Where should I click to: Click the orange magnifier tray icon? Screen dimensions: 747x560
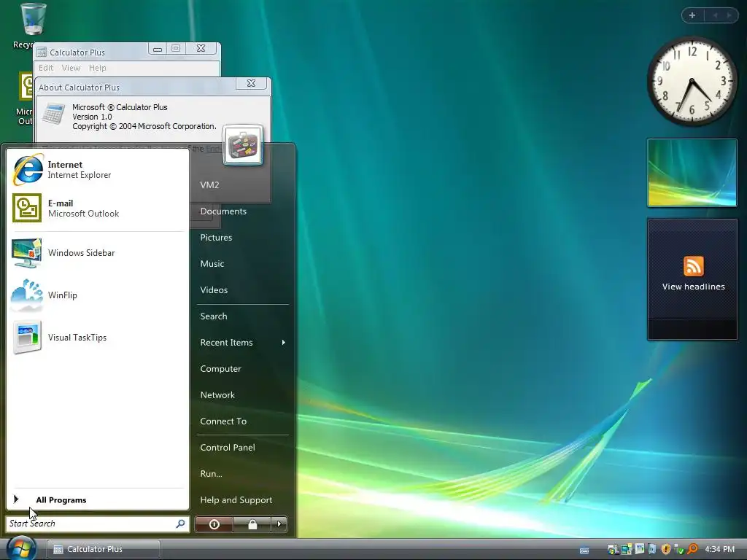(693, 549)
